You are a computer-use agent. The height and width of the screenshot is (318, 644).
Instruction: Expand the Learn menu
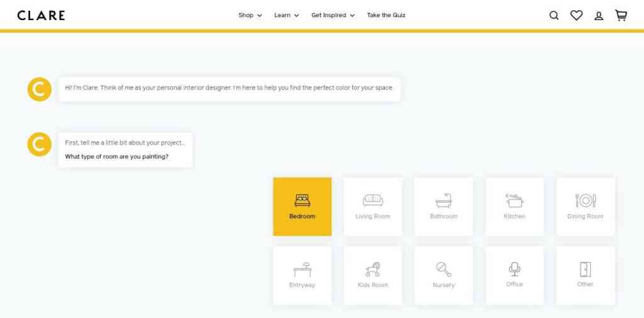click(x=286, y=15)
